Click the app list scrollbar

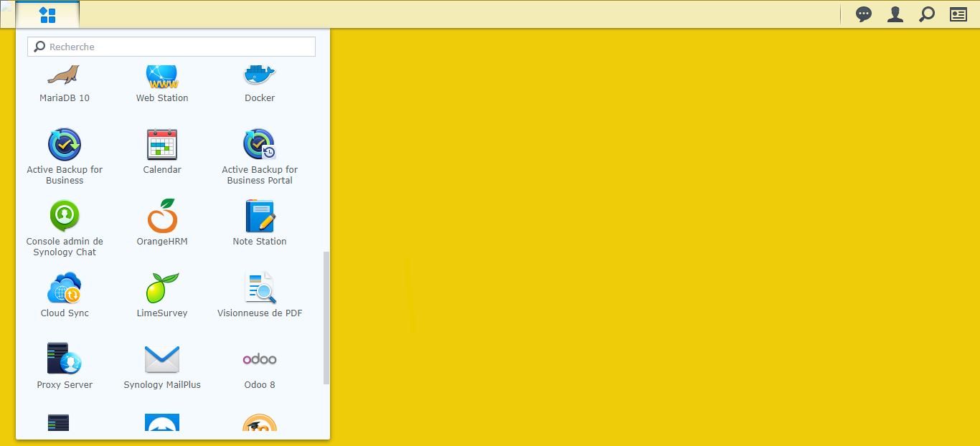coord(326,318)
